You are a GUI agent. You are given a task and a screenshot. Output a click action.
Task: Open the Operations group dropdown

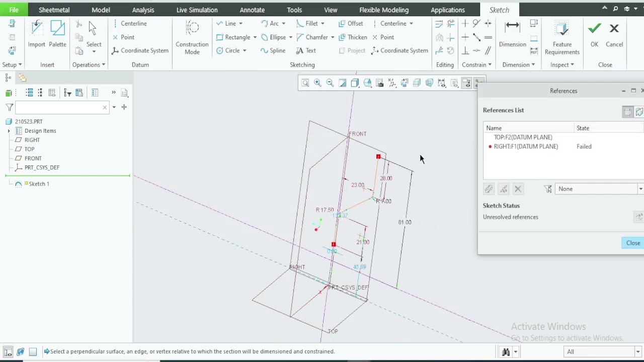click(89, 65)
